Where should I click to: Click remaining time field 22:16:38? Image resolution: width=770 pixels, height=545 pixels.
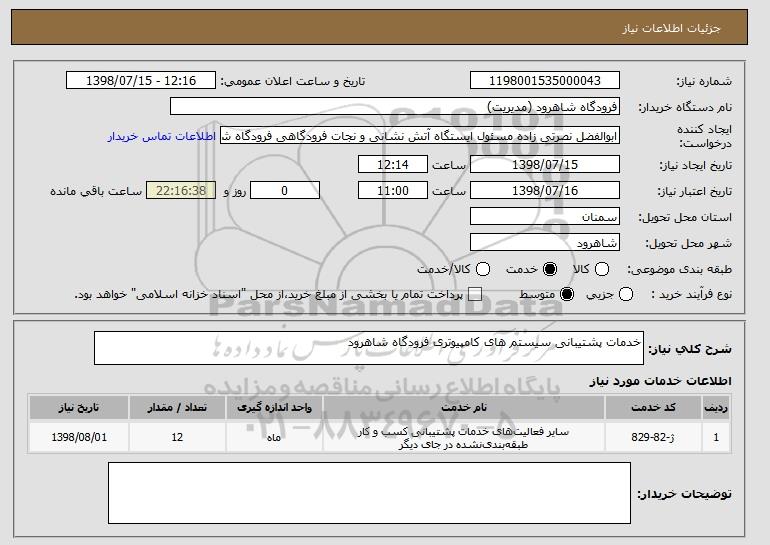click(x=181, y=191)
